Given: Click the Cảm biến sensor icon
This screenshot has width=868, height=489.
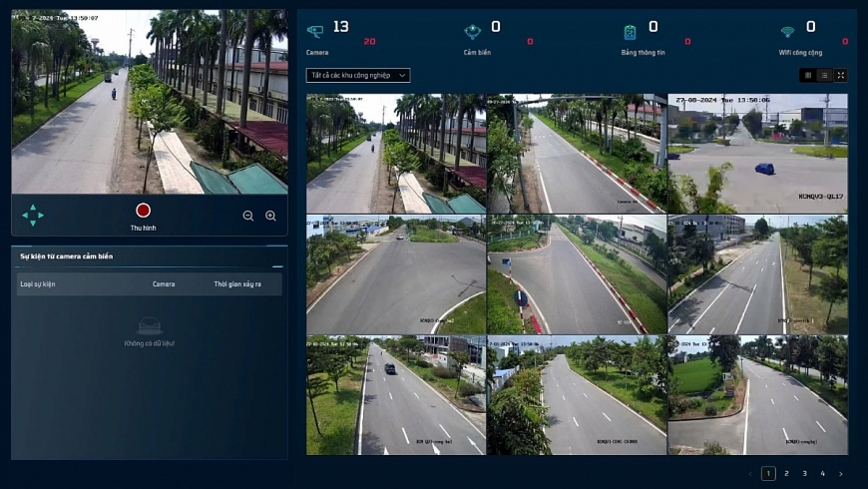Looking at the screenshot, I should click(x=473, y=32).
